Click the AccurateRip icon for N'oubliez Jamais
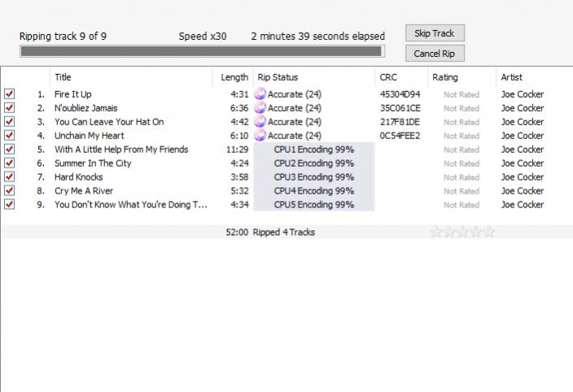 tap(260, 108)
